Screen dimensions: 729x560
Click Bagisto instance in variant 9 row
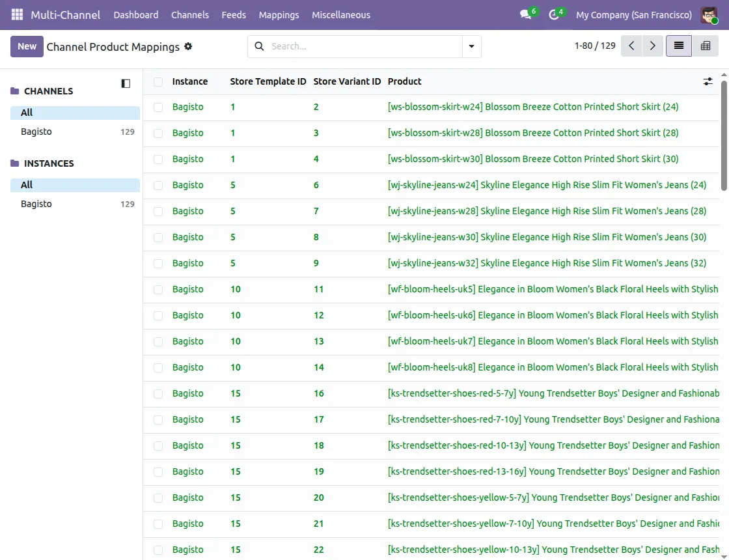pyautogui.click(x=188, y=263)
